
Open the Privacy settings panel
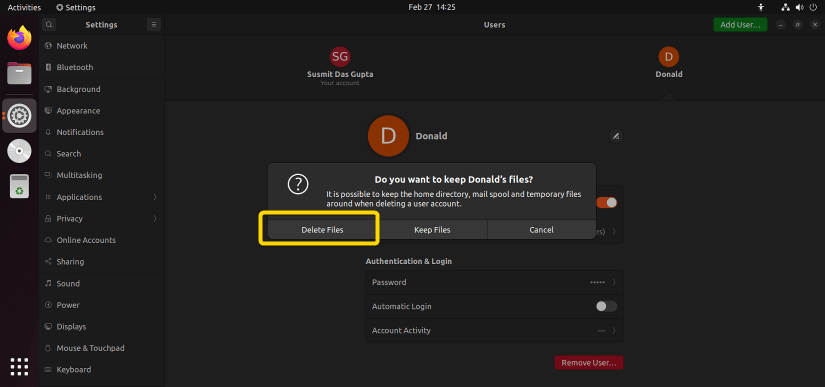(x=102, y=219)
